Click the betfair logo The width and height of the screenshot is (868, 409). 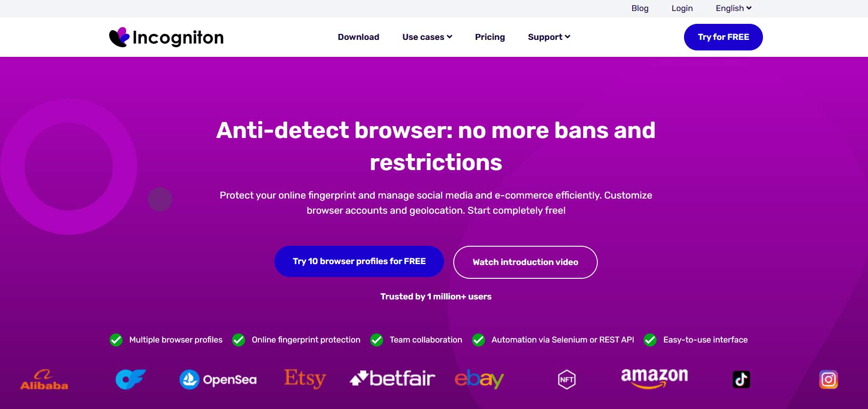(392, 379)
